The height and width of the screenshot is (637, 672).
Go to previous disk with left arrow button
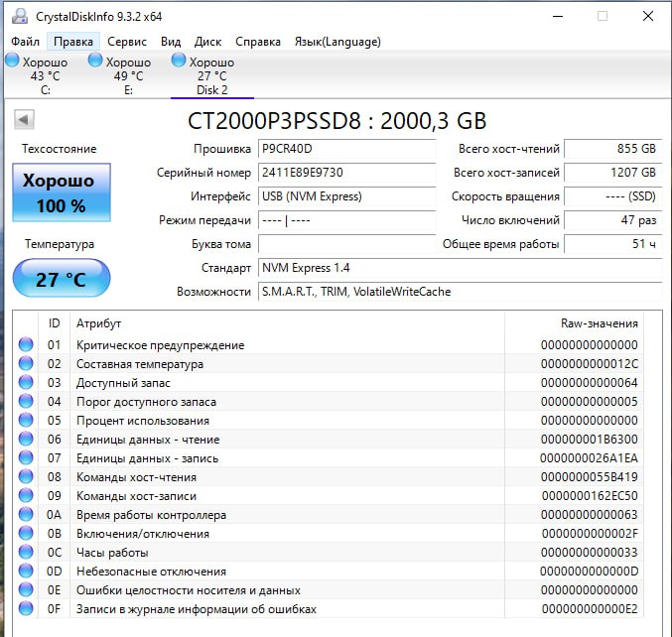(24, 119)
